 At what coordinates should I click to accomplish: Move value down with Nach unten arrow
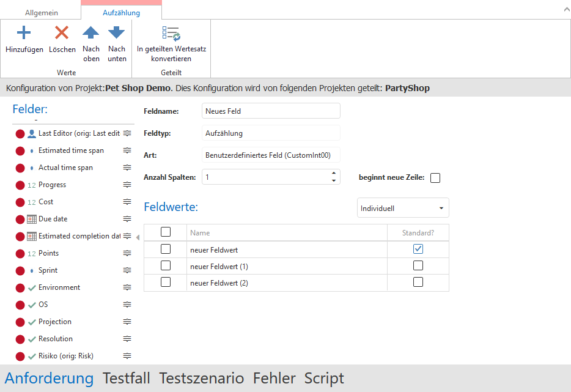(x=117, y=33)
